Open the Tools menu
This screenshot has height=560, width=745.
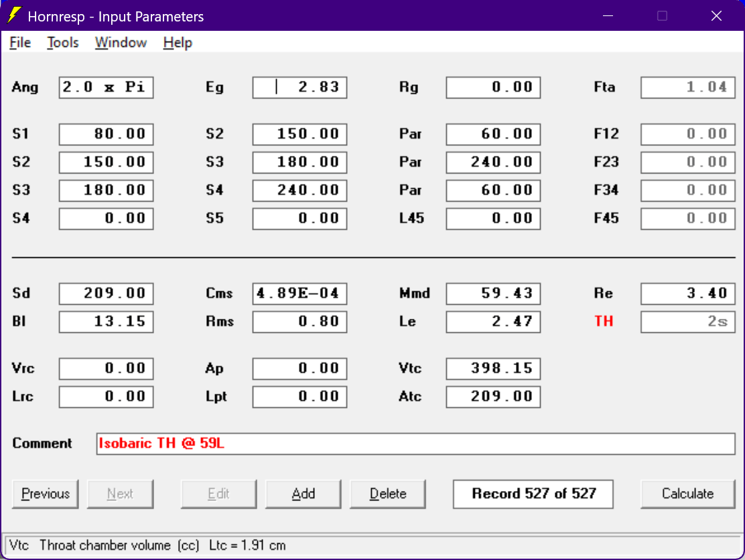coord(63,43)
